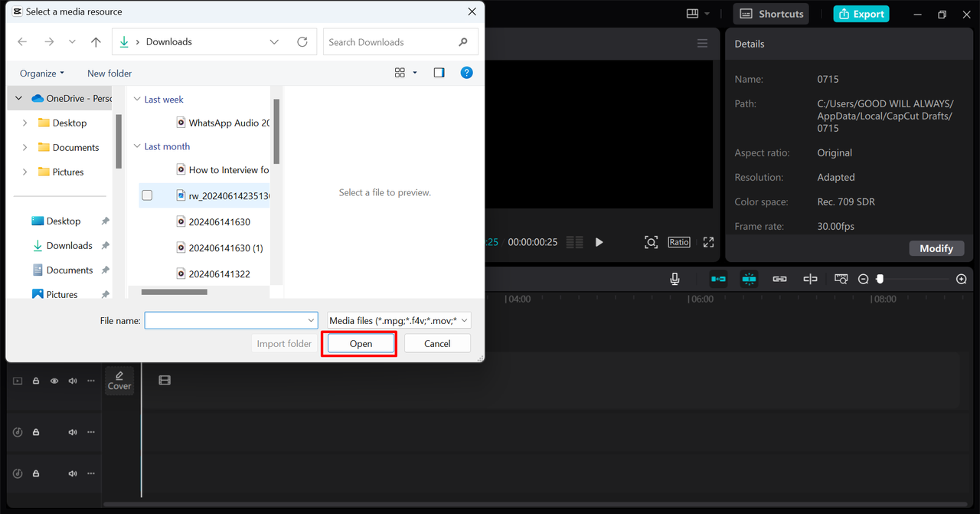Click the Cover edit button
980x514 pixels.
[x=119, y=380]
